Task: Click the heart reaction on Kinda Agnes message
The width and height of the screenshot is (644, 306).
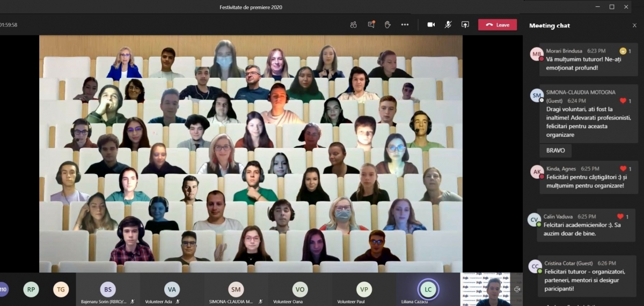Action: coord(623,169)
